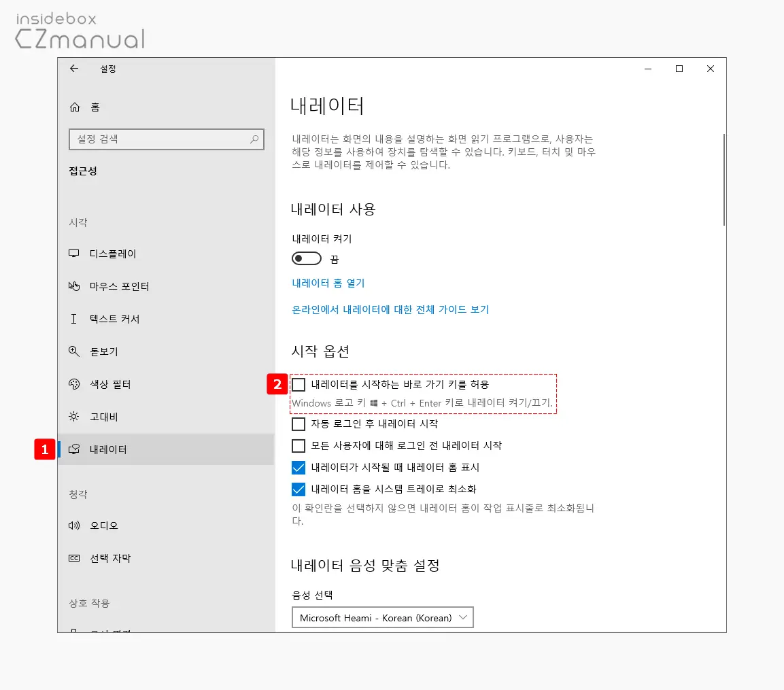The image size is (784, 690).
Task: Click the 청각 group label
Action: [78, 494]
